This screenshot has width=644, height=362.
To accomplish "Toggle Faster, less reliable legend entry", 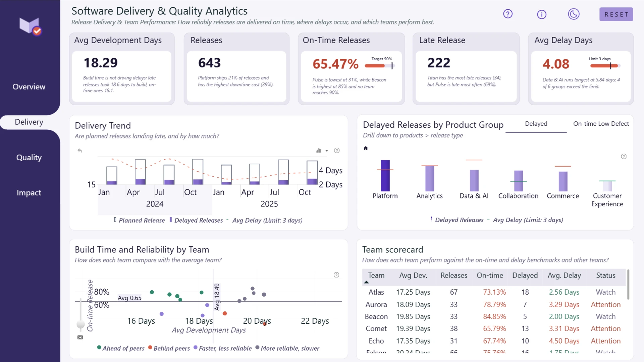I will pyautogui.click(x=222, y=348).
